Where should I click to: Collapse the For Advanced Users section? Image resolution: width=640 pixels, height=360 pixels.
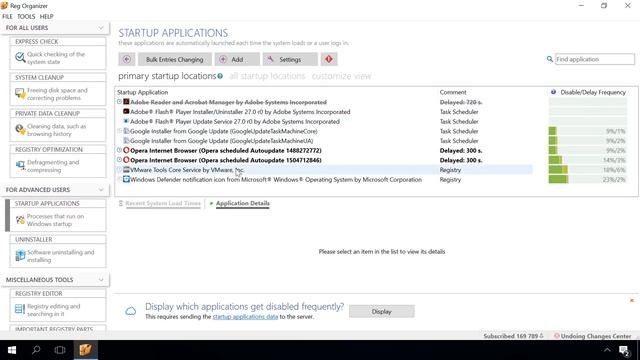pyautogui.click(x=101, y=190)
